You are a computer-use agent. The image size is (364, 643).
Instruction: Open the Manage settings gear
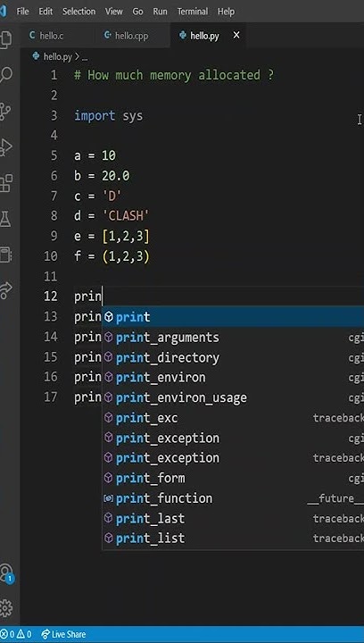(x=5, y=608)
